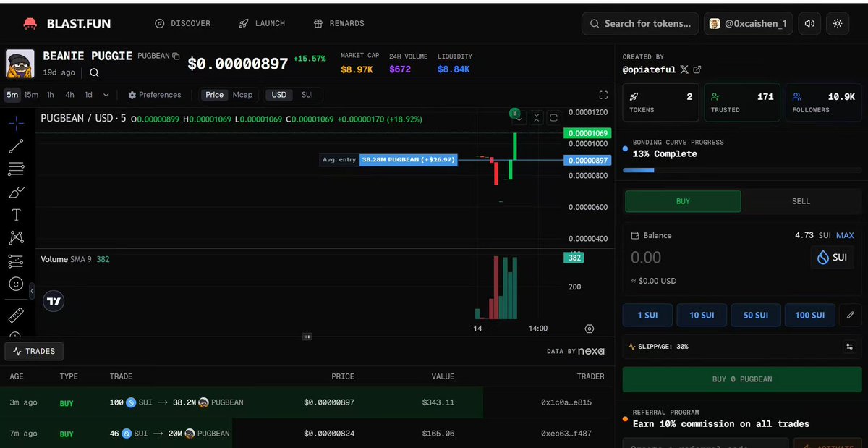Select the Fibonacci retracement tool

16,169
